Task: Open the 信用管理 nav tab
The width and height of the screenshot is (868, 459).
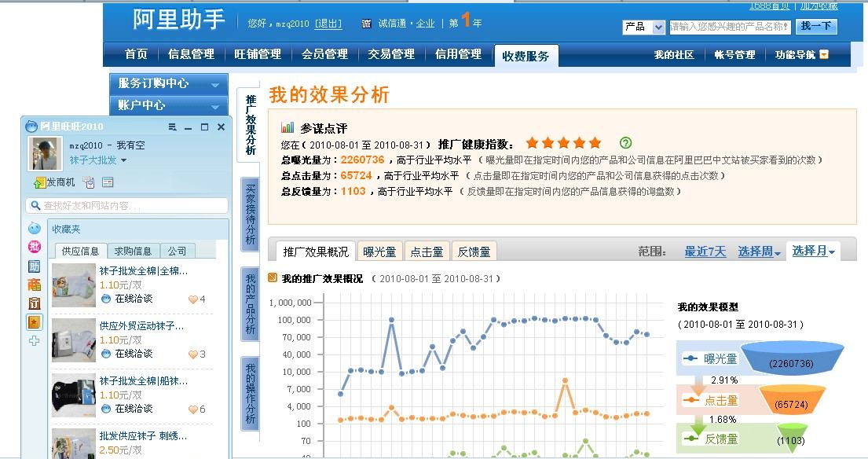Action: pyautogui.click(x=459, y=53)
